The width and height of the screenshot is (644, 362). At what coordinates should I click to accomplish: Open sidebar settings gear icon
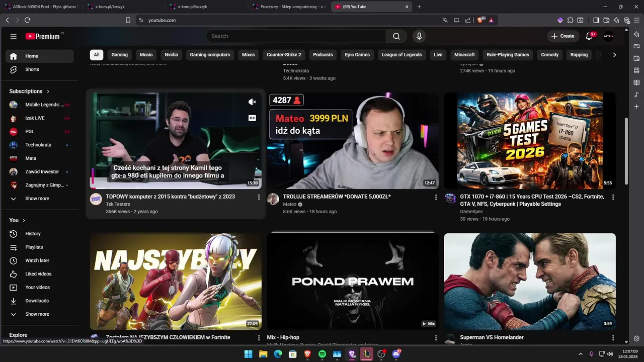coord(636,338)
